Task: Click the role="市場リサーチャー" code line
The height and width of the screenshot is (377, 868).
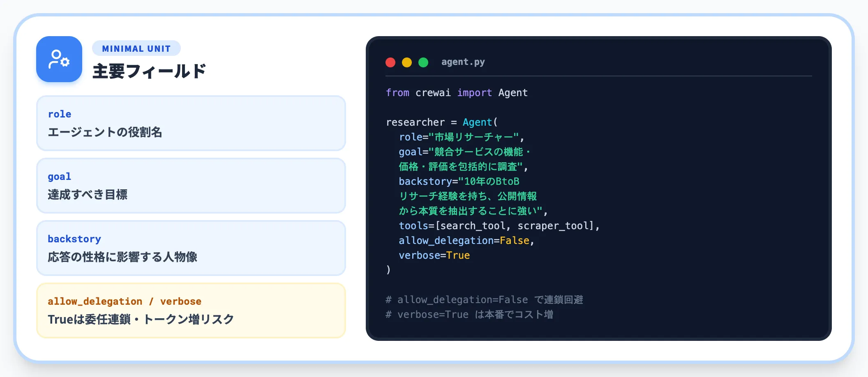Action: 462,137
